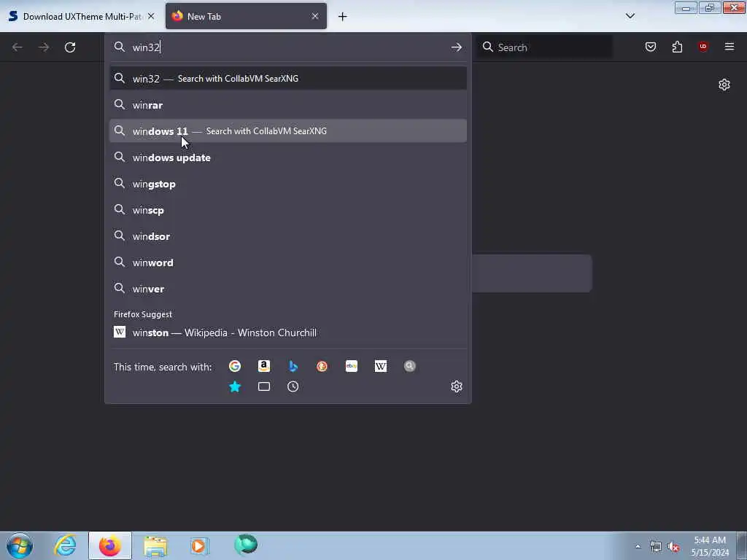Image resolution: width=747 pixels, height=560 pixels.
Task: Choose the winrar suggestion
Action: point(288,105)
